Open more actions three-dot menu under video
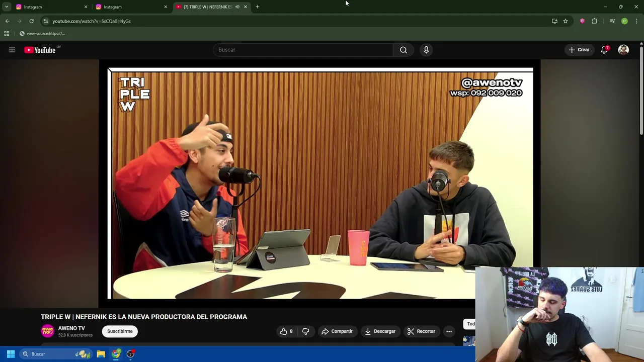The image size is (644, 362). (x=449, y=331)
